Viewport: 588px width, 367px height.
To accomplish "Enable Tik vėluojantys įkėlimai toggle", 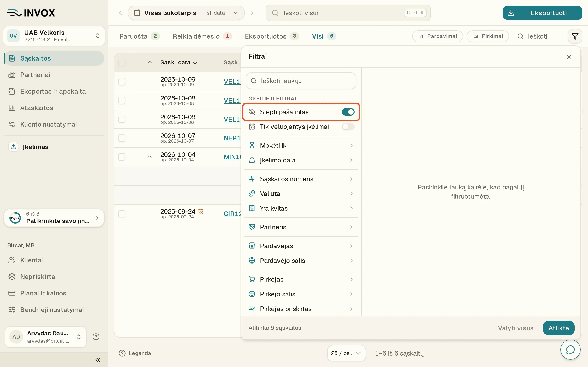I will point(348,127).
